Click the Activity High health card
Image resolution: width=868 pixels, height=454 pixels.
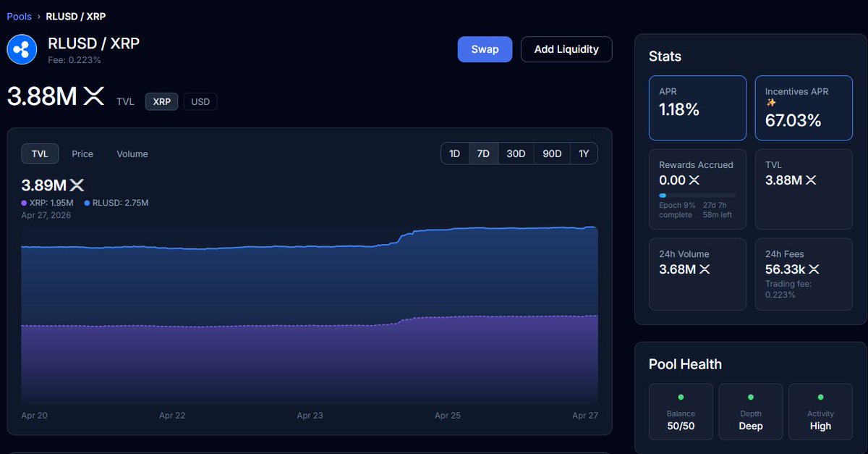[820, 411]
